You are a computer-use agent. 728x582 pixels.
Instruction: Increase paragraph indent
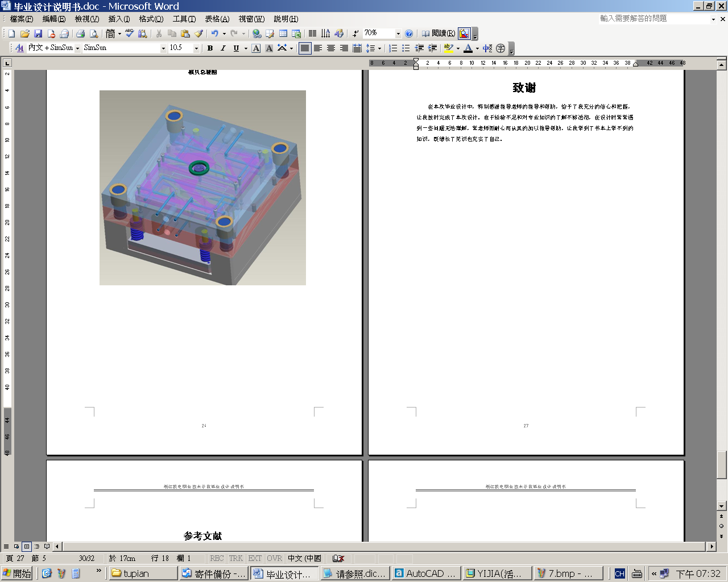[x=432, y=48]
